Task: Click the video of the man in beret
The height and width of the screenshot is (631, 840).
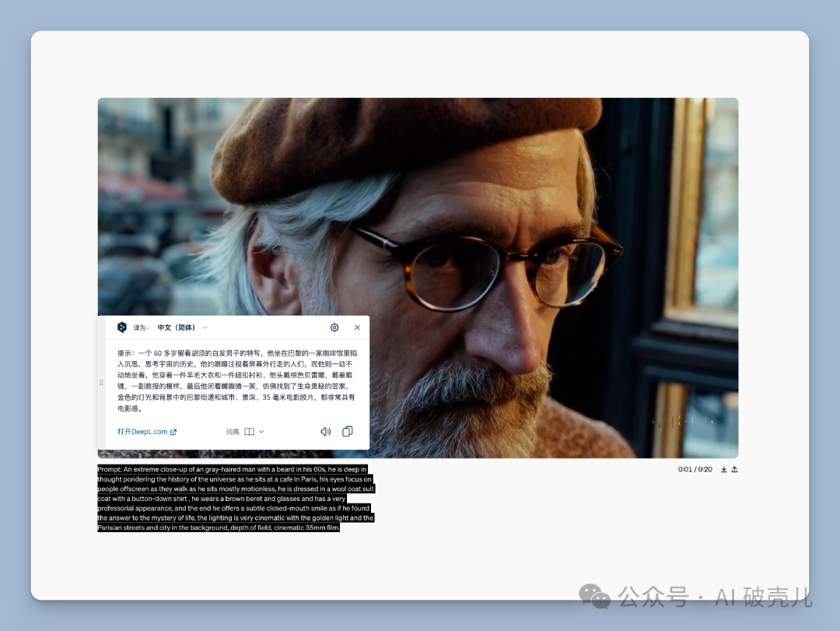Action: tap(418, 278)
